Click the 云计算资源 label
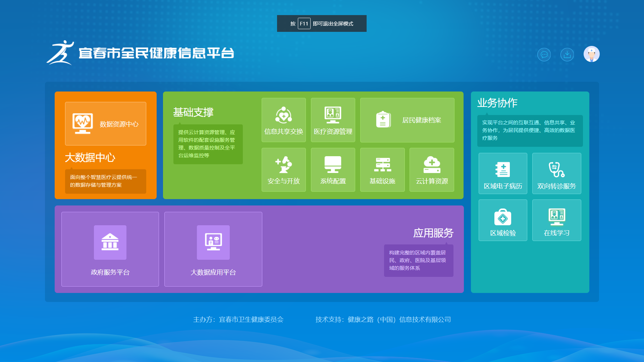 pos(432,181)
